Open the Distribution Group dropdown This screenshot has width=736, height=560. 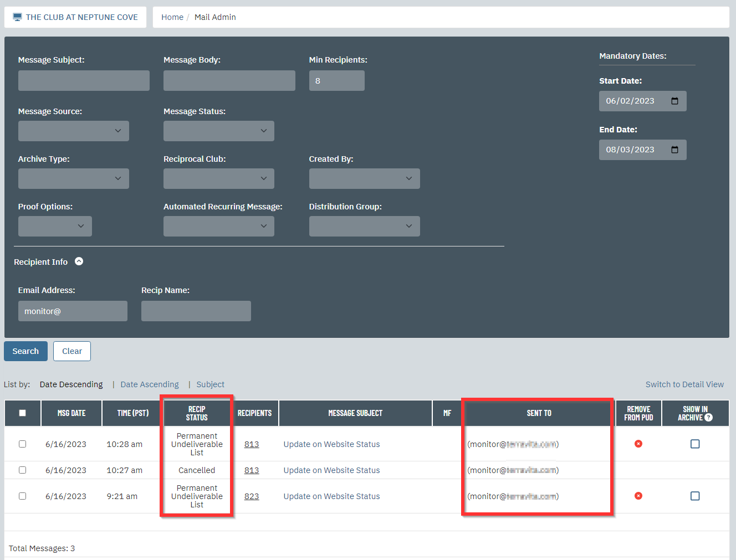365,226
